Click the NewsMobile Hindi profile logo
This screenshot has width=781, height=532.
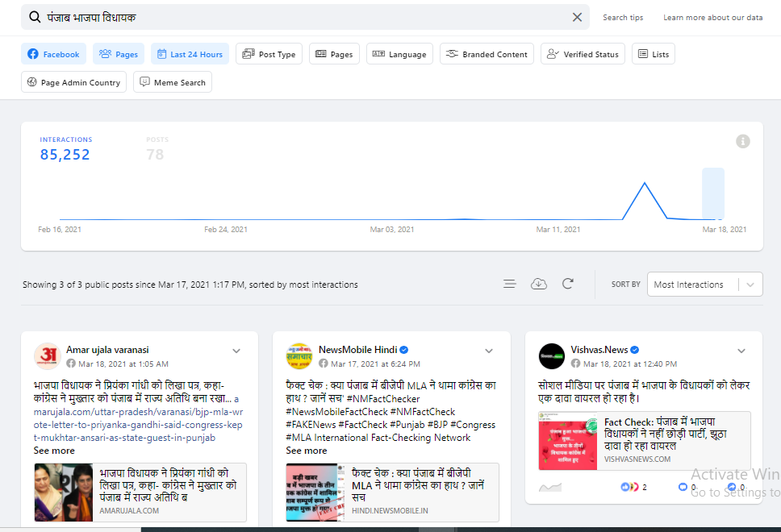tap(299, 356)
